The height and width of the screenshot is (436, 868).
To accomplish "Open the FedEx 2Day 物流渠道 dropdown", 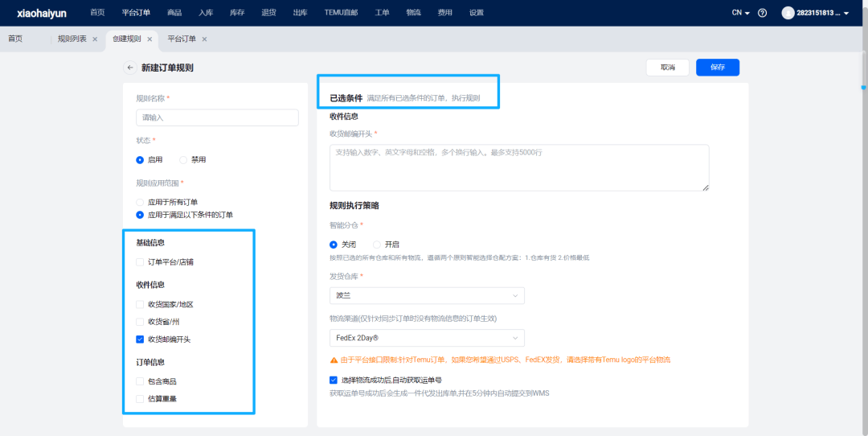I will 426,338.
